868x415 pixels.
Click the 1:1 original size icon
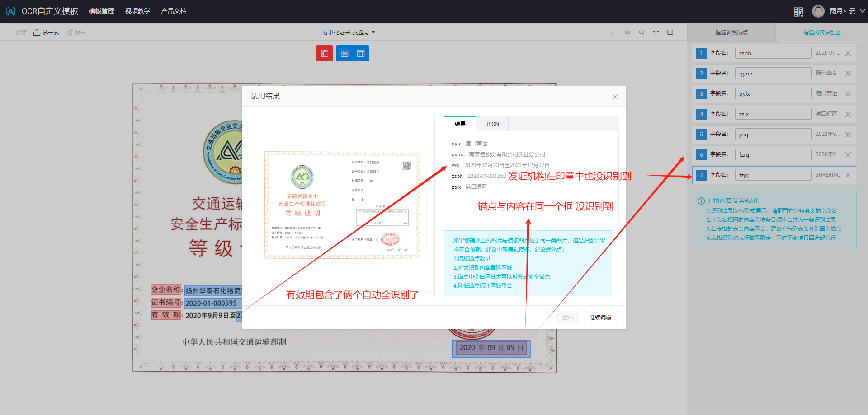coord(670,33)
